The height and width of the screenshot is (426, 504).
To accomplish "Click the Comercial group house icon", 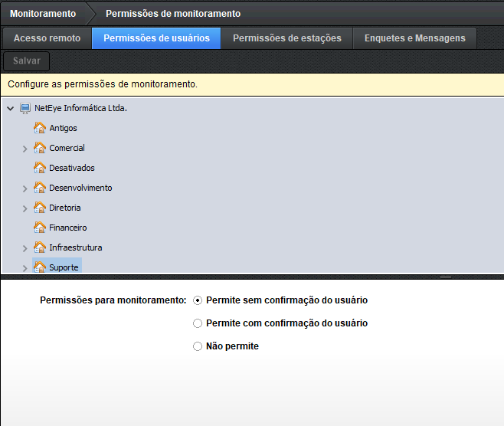I will coord(41,148).
